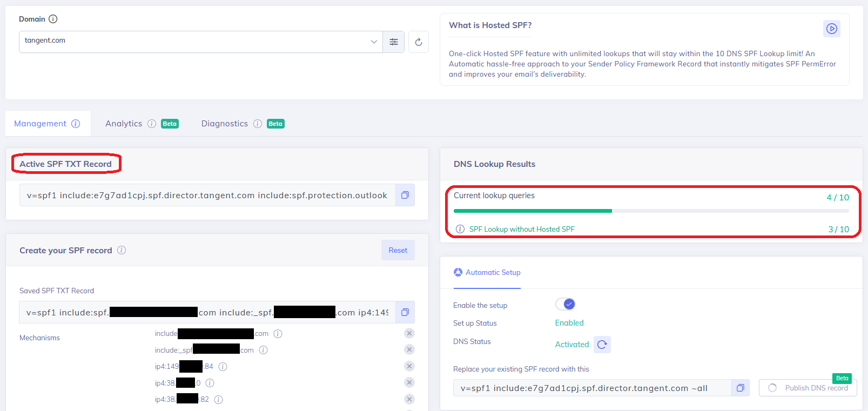Open domain filter settings icon
Image resolution: width=868 pixels, height=411 pixels.
click(x=394, y=42)
